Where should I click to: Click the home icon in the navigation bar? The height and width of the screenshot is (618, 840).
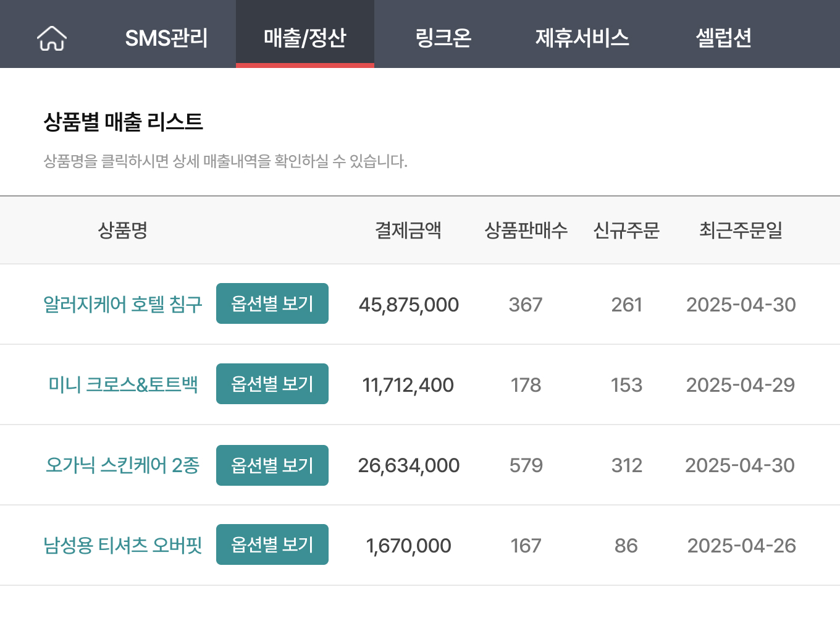[x=51, y=37]
